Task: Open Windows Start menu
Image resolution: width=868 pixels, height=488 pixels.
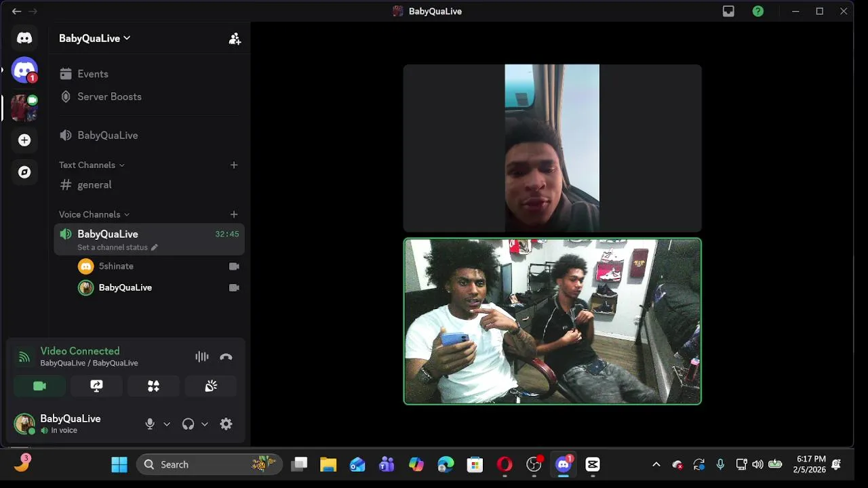Action: coord(119,464)
